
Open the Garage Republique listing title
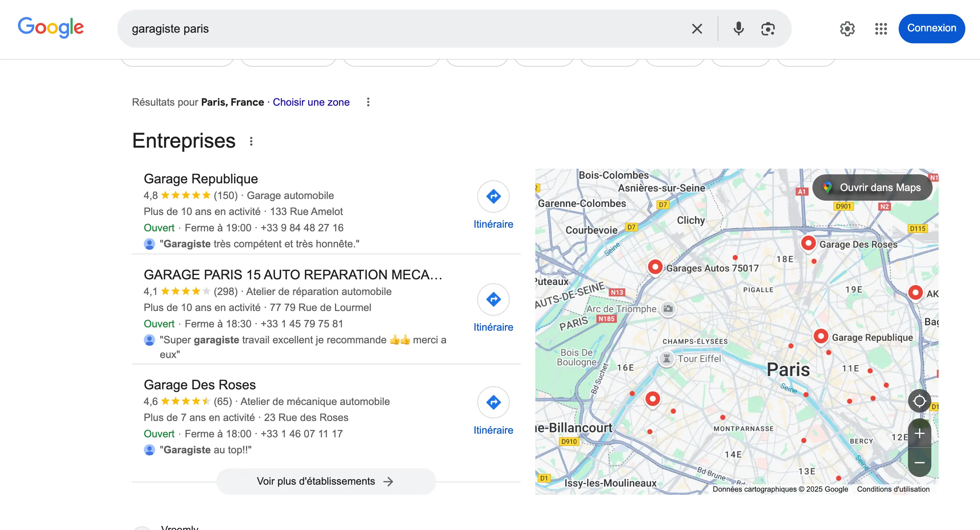coord(200,178)
